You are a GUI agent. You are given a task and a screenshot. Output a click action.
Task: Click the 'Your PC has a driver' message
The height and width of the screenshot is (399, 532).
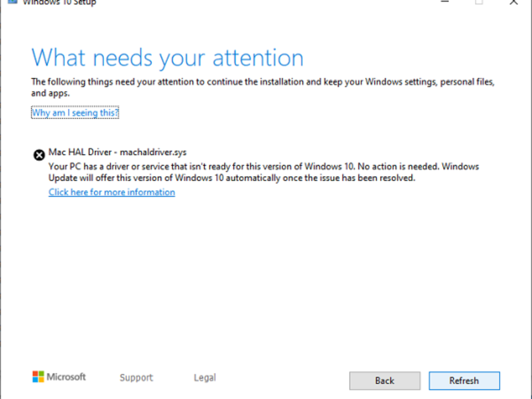[x=264, y=172]
